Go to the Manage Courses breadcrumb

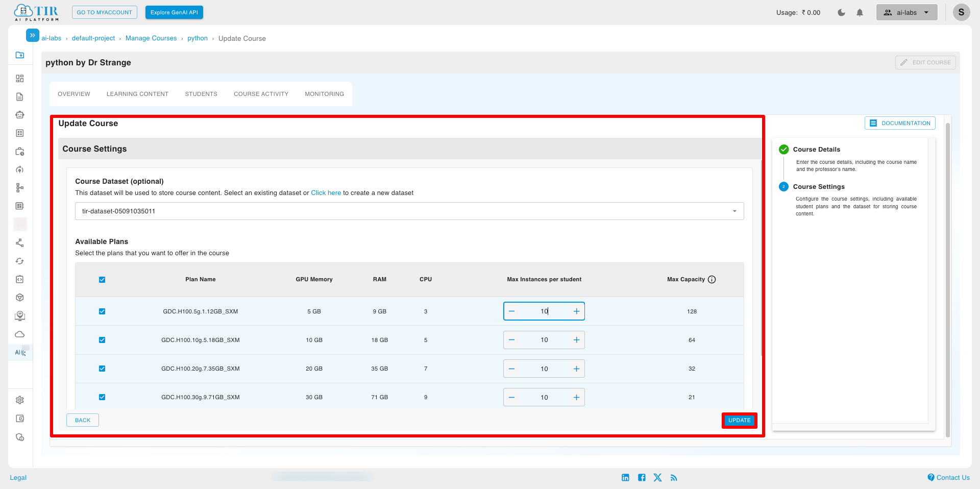[151, 38]
